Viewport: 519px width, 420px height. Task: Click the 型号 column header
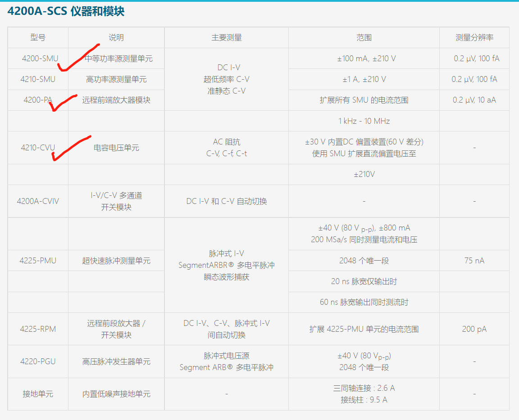(37, 37)
